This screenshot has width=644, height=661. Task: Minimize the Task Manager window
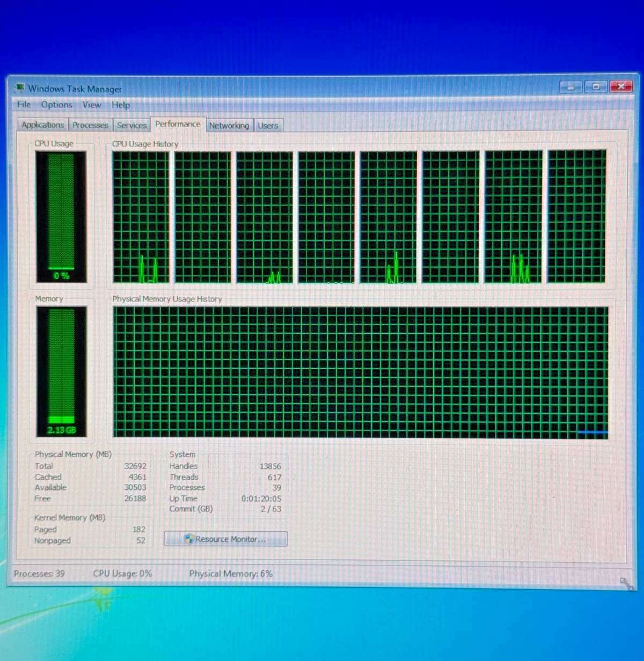pyautogui.click(x=571, y=86)
